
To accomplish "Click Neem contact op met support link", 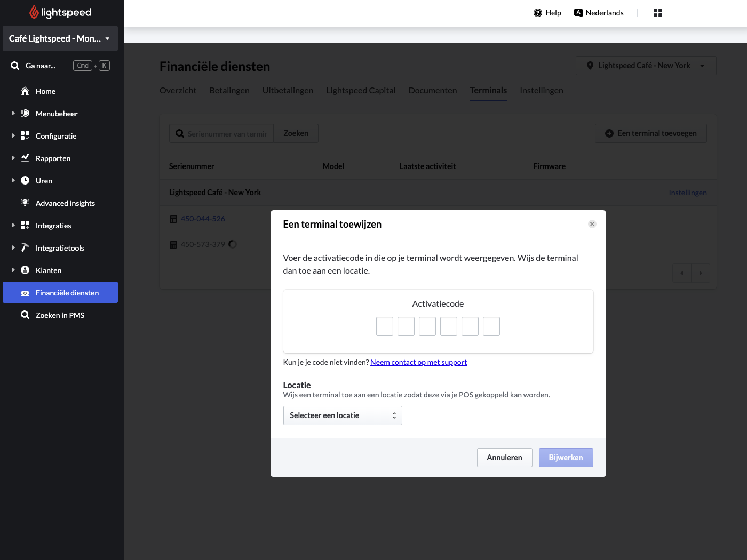I will coord(418,362).
